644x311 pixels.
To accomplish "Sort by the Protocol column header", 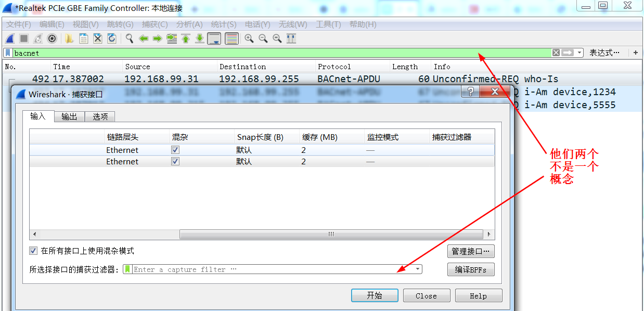I will (x=353, y=67).
